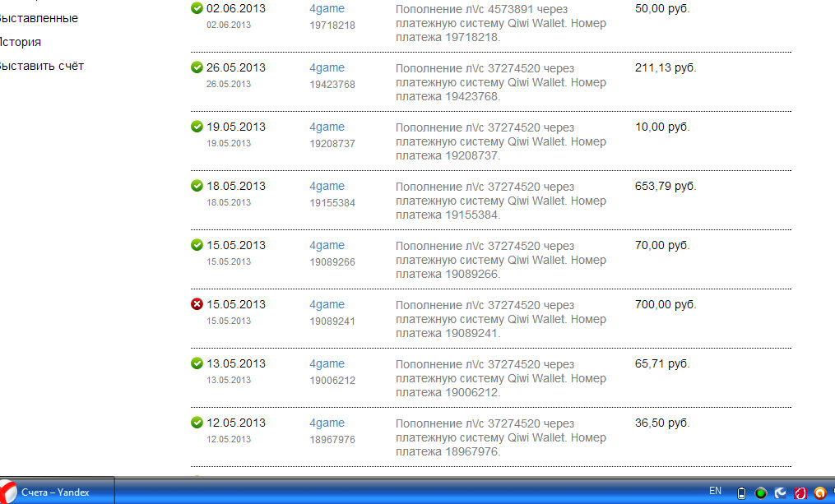Click large date 18.05.2013 heading

236,186
